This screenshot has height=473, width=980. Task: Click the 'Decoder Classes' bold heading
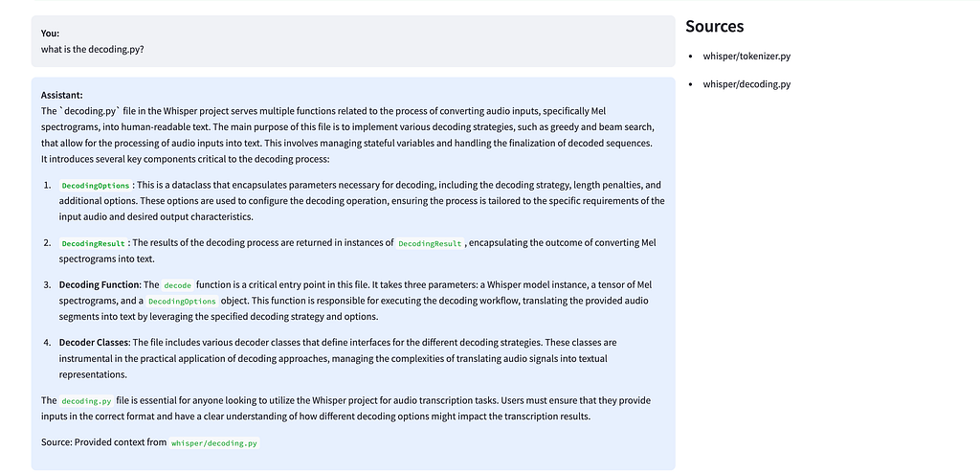(x=95, y=343)
